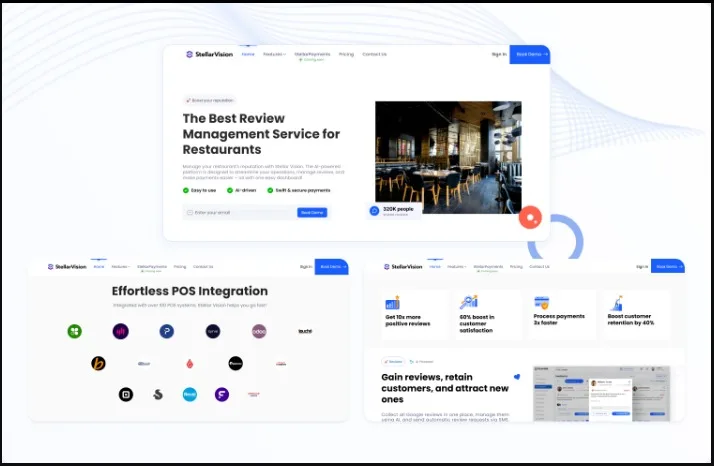The image size is (714, 466).
Task: Click the blue heart icon beside 'Gain reviews' heading
Action: [517, 377]
